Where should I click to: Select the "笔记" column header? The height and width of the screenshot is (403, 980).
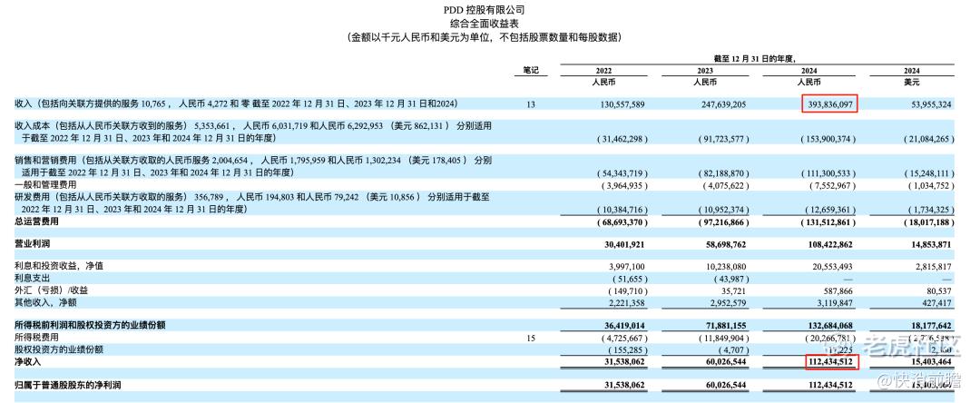pos(530,71)
